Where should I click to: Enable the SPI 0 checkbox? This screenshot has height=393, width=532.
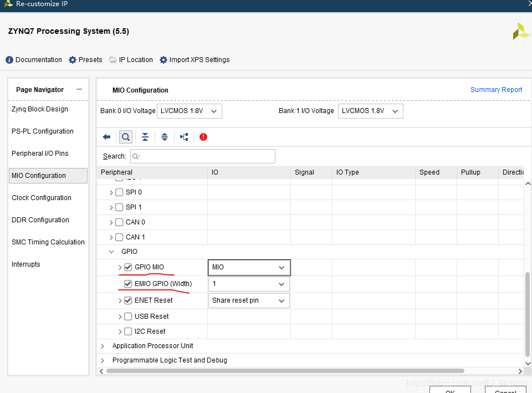click(119, 192)
